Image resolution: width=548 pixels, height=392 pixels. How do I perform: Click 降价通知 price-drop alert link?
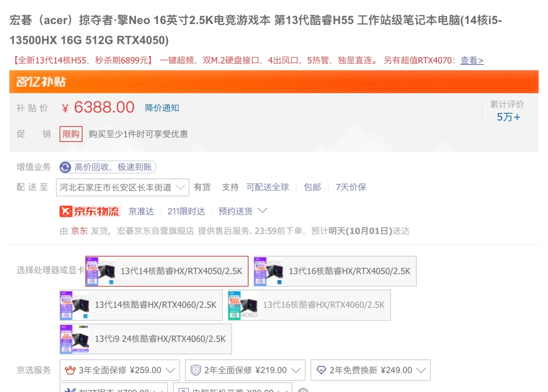pyautogui.click(x=162, y=108)
